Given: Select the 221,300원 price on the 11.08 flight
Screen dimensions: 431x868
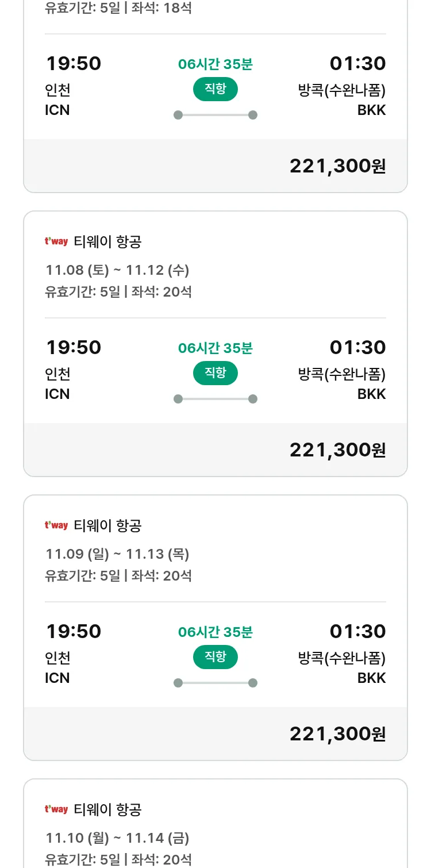Looking at the screenshot, I should [337, 450].
